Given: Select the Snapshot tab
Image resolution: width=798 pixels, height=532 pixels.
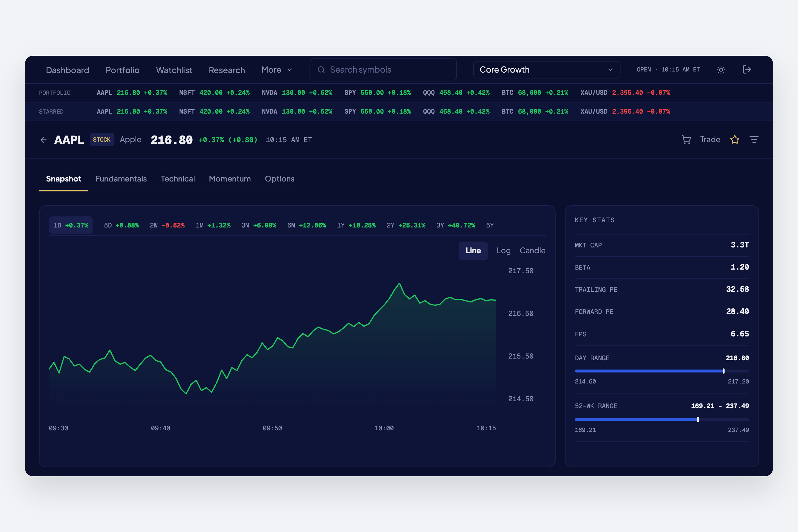Looking at the screenshot, I should pos(63,179).
